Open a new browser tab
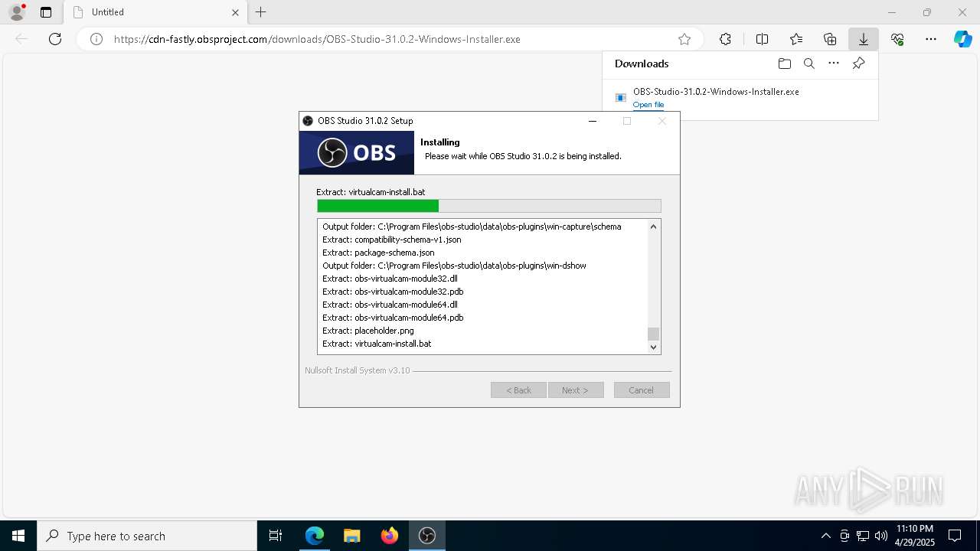The width and height of the screenshot is (980, 551). (x=261, y=12)
